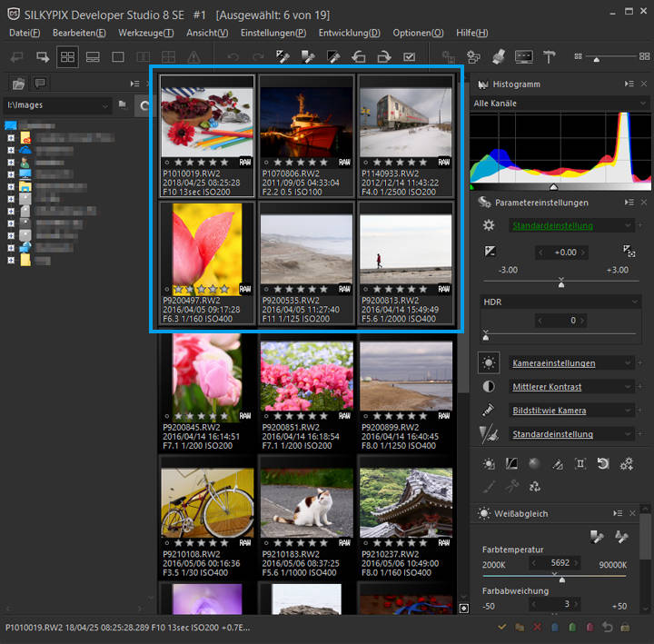Open folder icon above the folder path
Screen dimensions: 654x644
click(18, 84)
